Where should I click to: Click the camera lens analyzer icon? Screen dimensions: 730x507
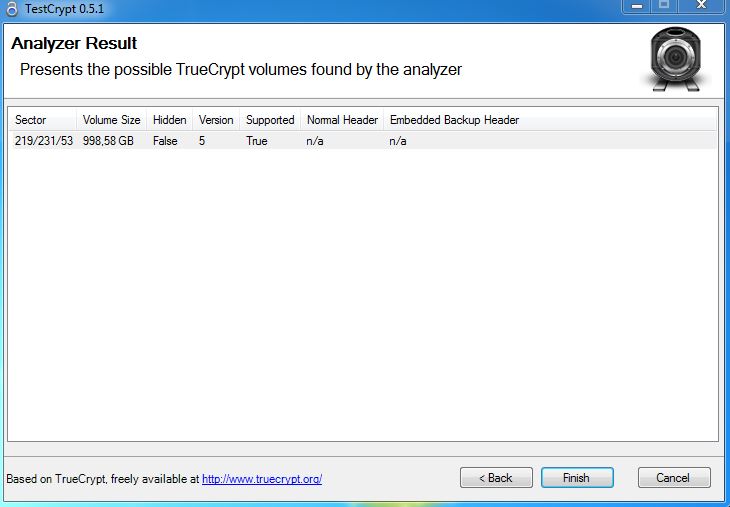pyautogui.click(x=675, y=59)
